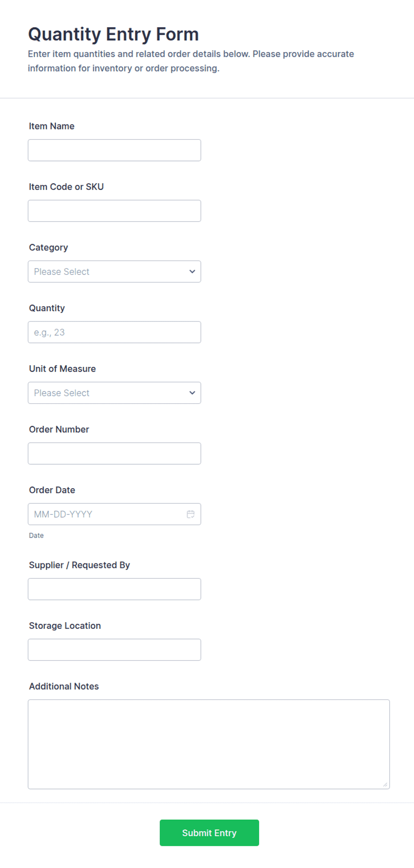Click the small Date sublabel under Order Date
The height and width of the screenshot is (868, 414).
pos(37,535)
